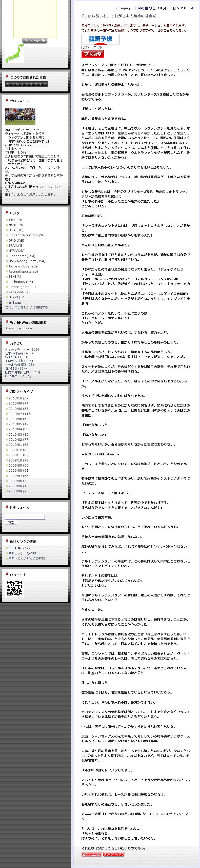Open the NewsWire (319) category

(22, 350)
